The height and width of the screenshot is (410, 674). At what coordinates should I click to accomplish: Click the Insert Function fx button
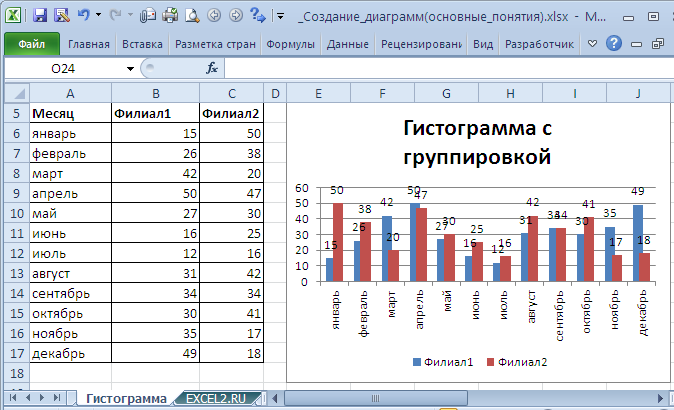point(212,68)
